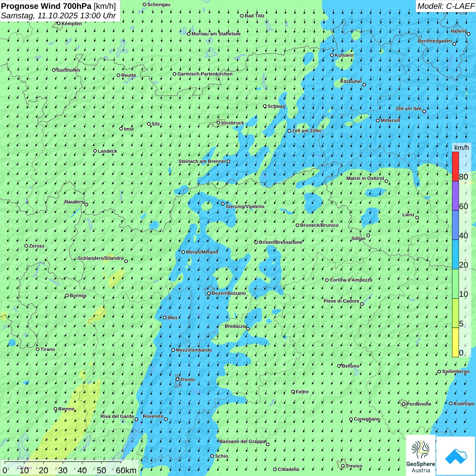The image size is (476, 476).
Task: Click the "Meran/Merano" map label
Action: point(202,252)
